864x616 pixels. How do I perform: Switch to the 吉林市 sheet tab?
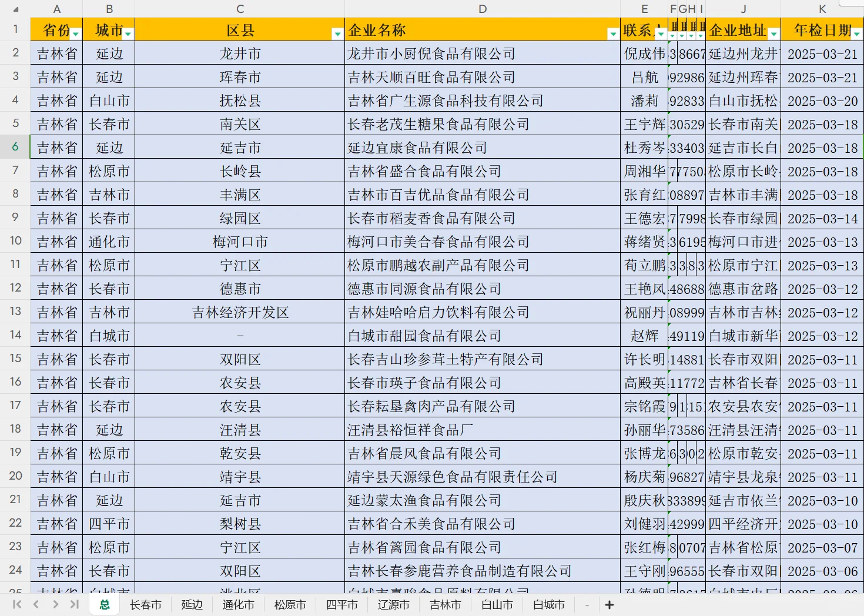[x=445, y=604]
